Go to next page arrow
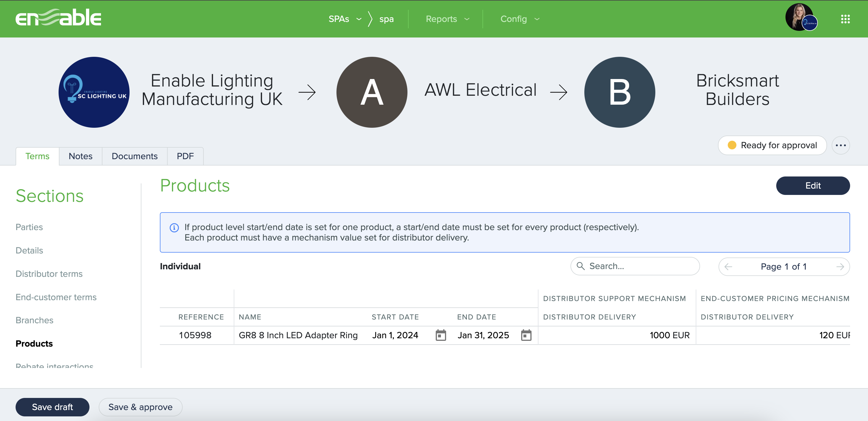Image resolution: width=868 pixels, height=421 pixels. 840,267
